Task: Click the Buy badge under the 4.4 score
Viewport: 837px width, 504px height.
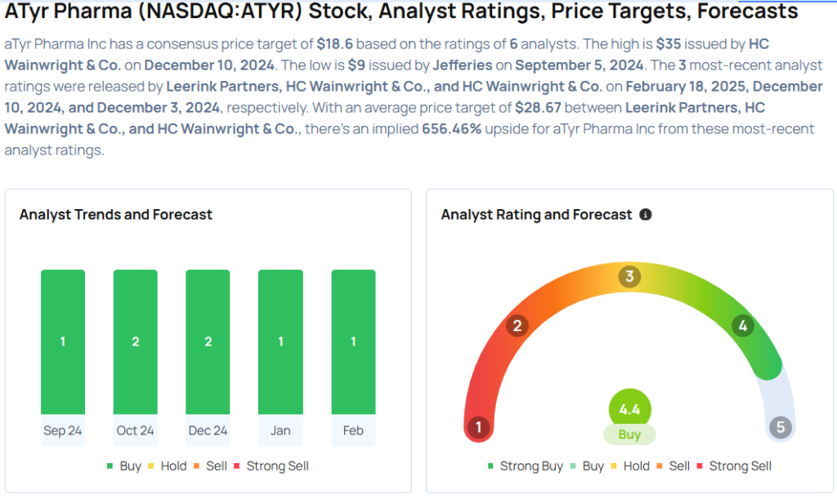Action: pos(629,435)
